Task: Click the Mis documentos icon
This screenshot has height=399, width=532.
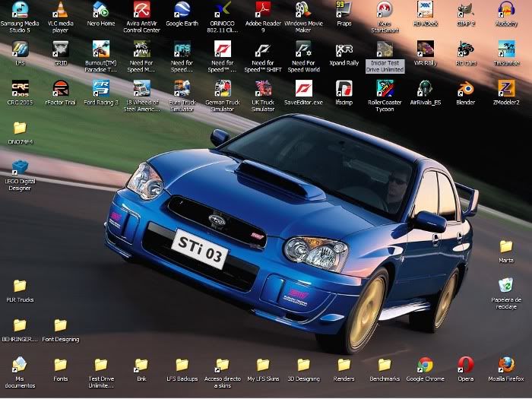Action: point(20,365)
